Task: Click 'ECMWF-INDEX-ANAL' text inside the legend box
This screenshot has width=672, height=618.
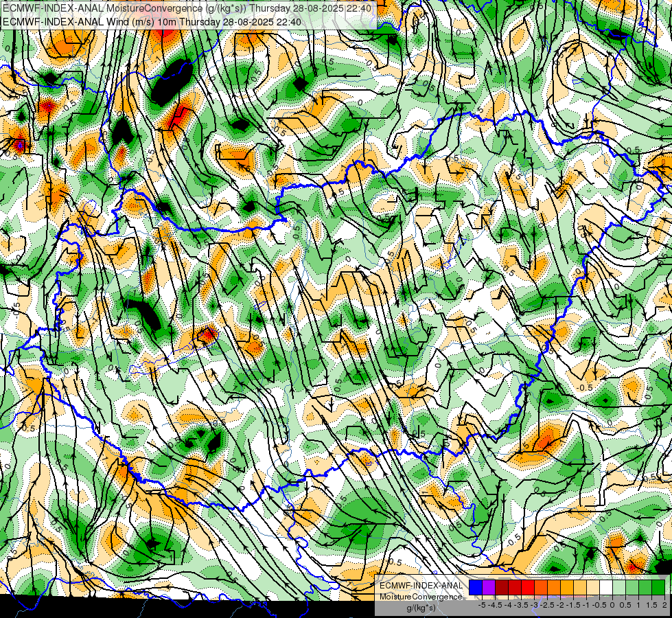Action: pyautogui.click(x=421, y=586)
